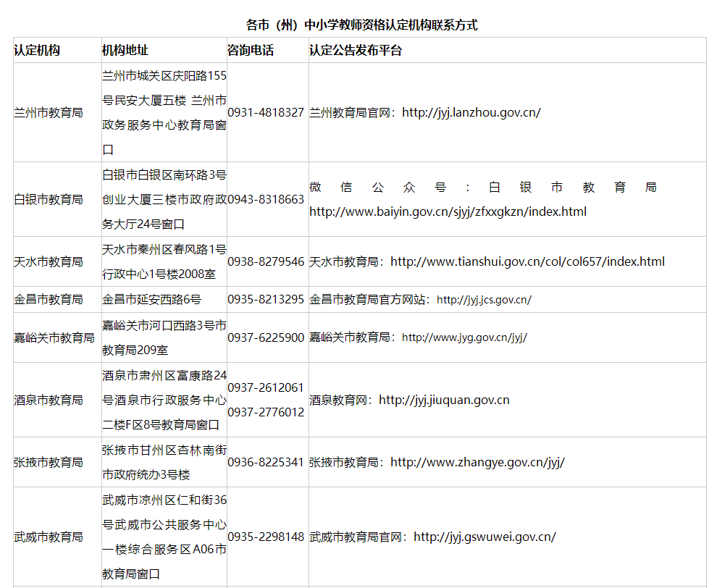
Task: Click the phone number 0931-4818327
Action: click(266, 112)
